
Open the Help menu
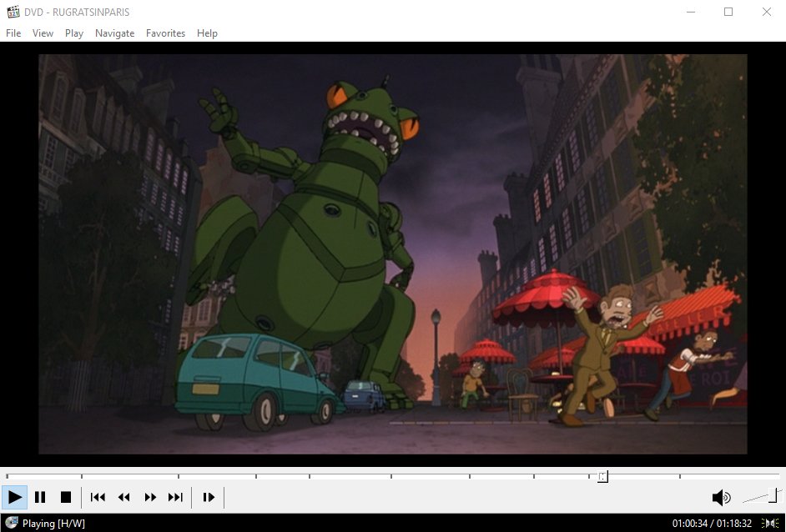pyautogui.click(x=207, y=33)
